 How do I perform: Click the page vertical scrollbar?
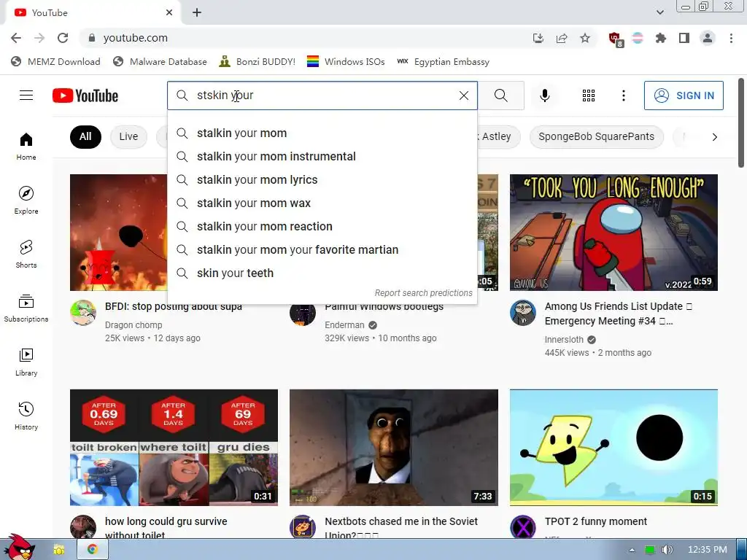(x=741, y=122)
